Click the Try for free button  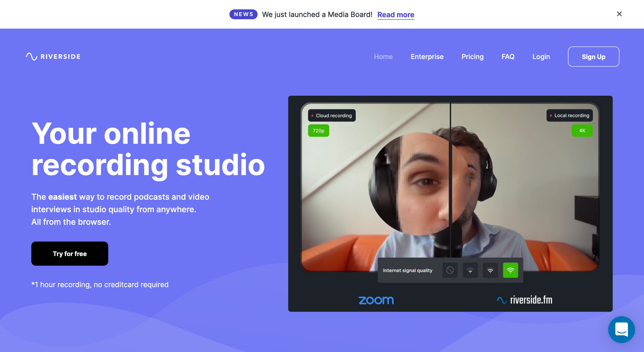(x=70, y=254)
